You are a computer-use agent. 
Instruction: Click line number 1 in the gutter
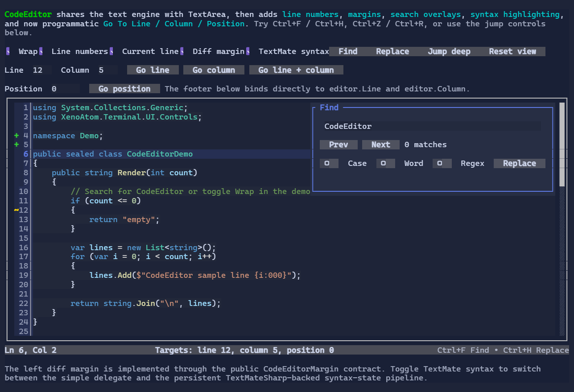click(x=26, y=107)
